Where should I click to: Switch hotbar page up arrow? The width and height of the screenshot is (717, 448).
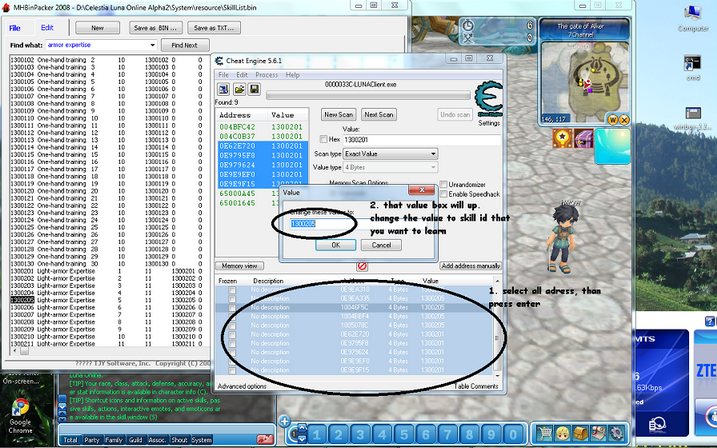(x=301, y=428)
